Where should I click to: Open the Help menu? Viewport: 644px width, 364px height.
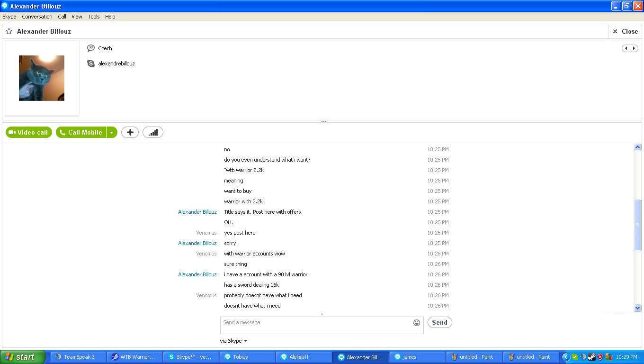[x=110, y=17]
